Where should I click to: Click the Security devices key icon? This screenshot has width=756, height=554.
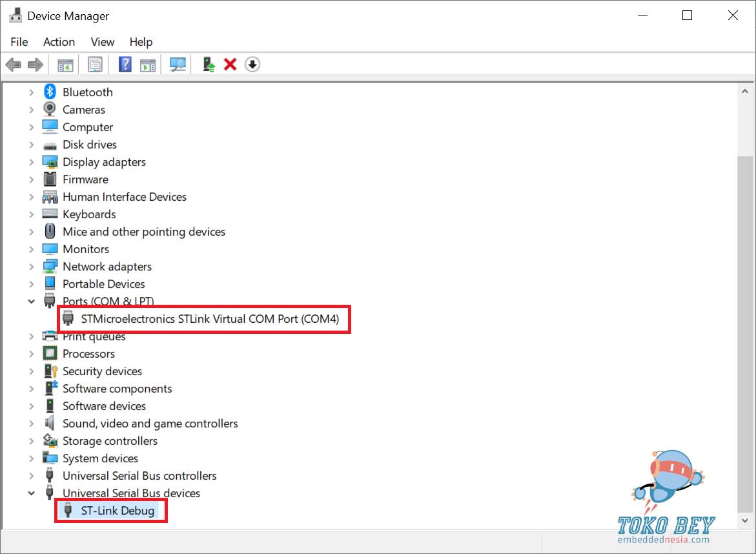tap(50, 371)
